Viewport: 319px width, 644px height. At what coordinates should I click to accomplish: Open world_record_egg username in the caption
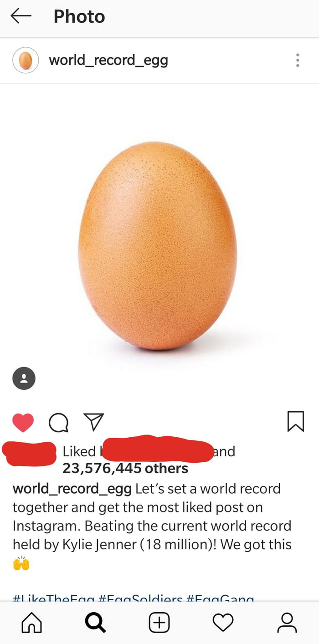(72, 489)
